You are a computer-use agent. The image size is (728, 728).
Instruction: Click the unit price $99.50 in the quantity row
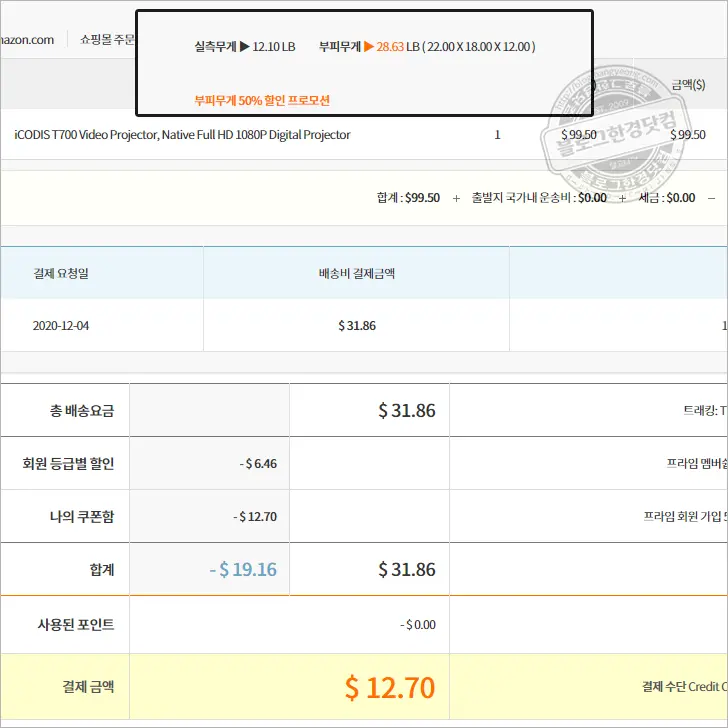click(578, 135)
